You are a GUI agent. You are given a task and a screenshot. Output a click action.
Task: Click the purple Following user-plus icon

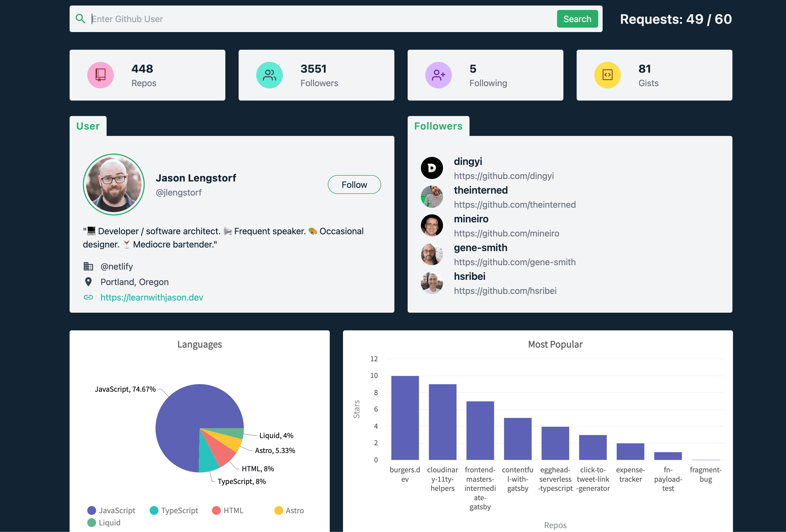[438, 75]
